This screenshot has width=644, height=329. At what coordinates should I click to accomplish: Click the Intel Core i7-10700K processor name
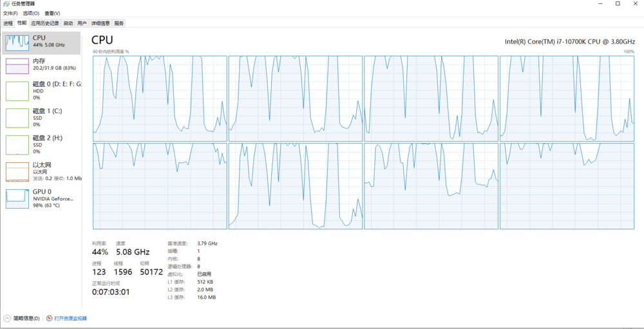(x=570, y=41)
